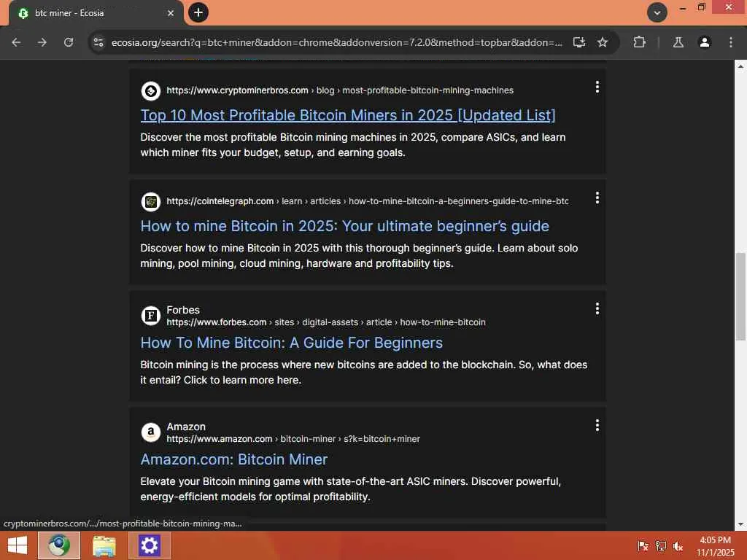Close the btc miner Ecosia tab
Viewport: 747px width, 560px height.
[x=171, y=13]
